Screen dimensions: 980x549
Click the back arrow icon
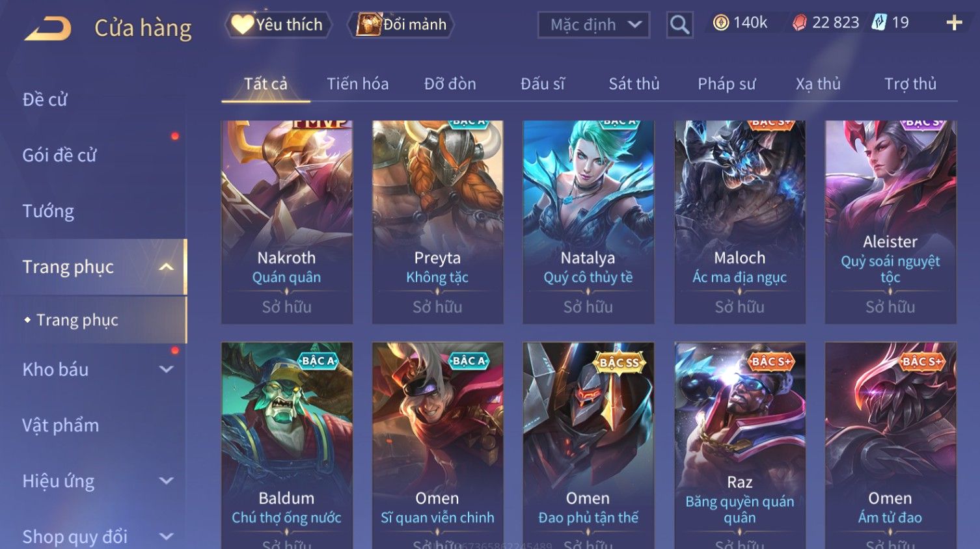(48, 29)
